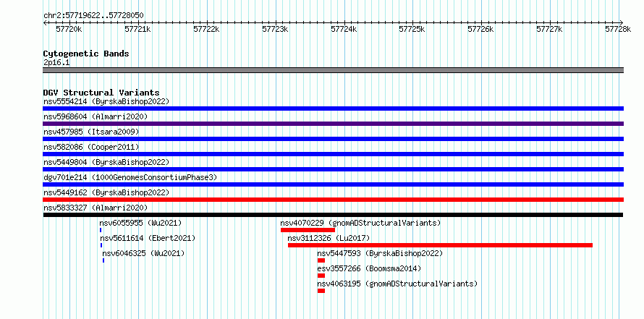Viewport: 644px width, 319px height.
Task: Open nsv4063195 (gnomADStructuralVariants) label
Action: click(x=397, y=284)
